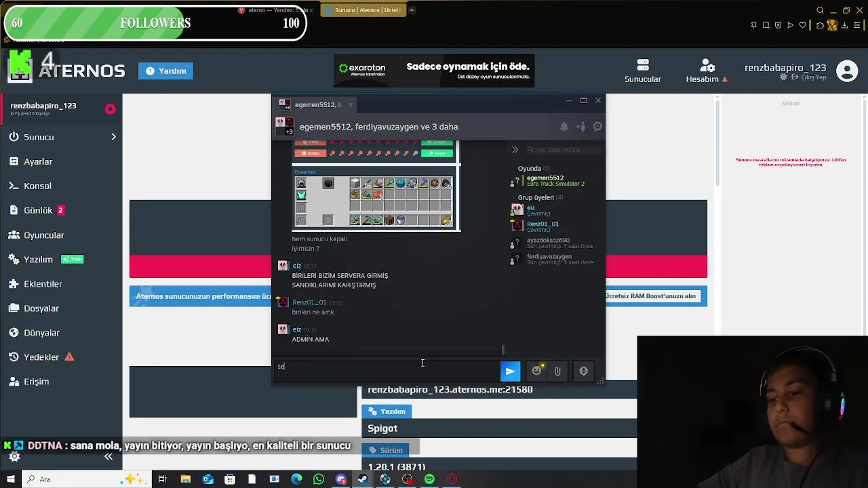Click the Spigot software name

point(382,428)
